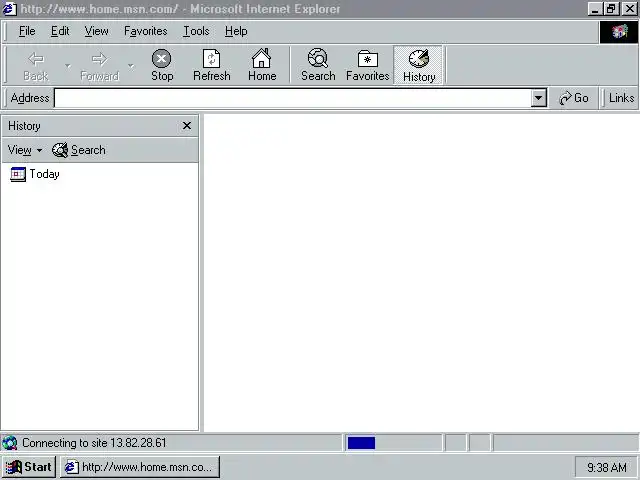Click the History pane title label

(x=24, y=126)
